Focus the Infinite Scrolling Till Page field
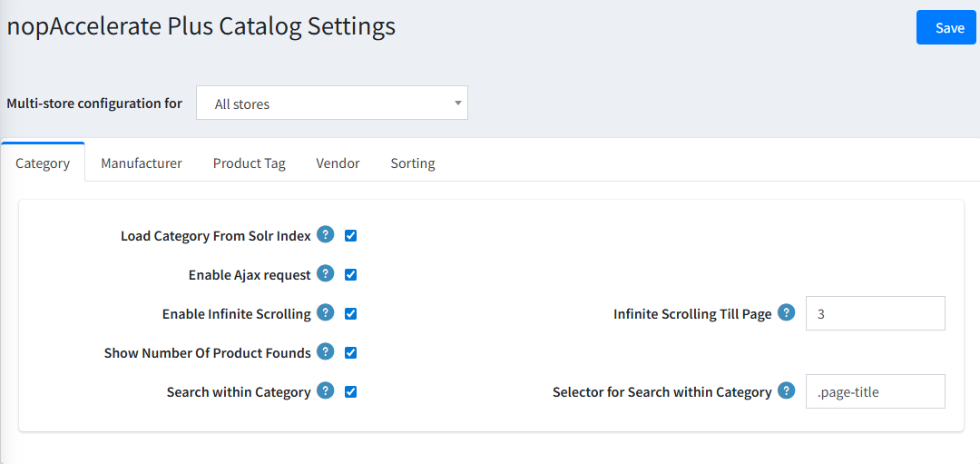Viewport: 980px width, 464px height. (x=875, y=313)
